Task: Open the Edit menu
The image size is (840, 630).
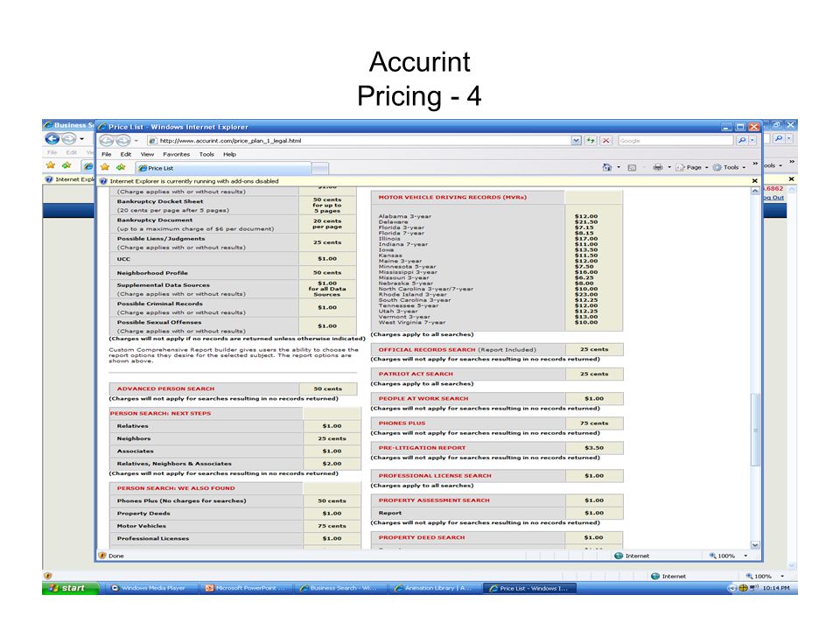Action: 126,154
